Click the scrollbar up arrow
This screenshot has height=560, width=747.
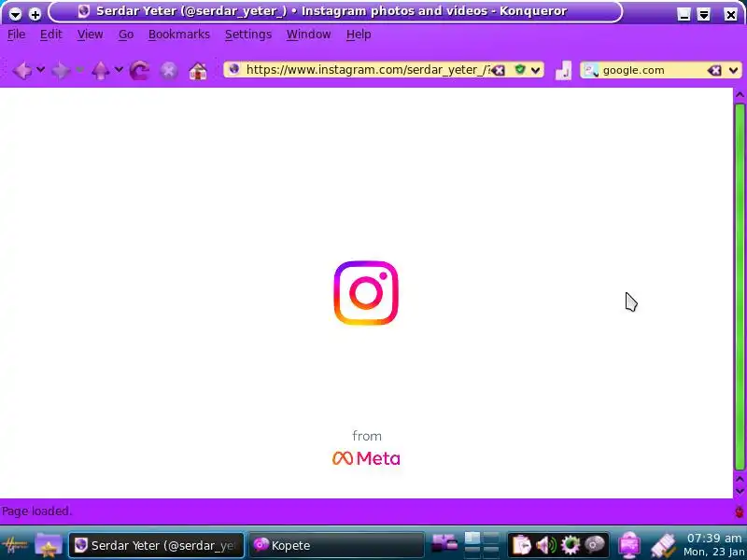pyautogui.click(x=740, y=95)
